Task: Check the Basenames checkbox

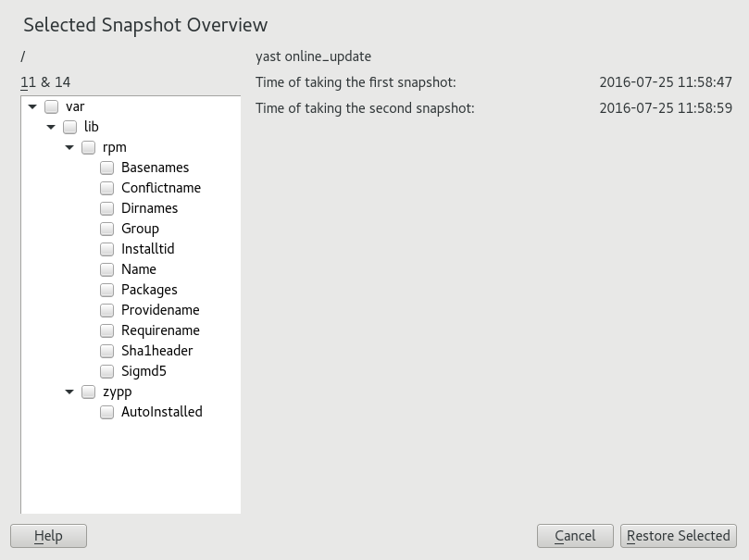Action: (107, 168)
